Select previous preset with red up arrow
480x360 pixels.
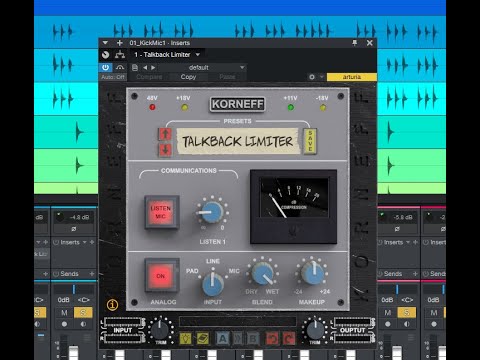tap(165, 134)
